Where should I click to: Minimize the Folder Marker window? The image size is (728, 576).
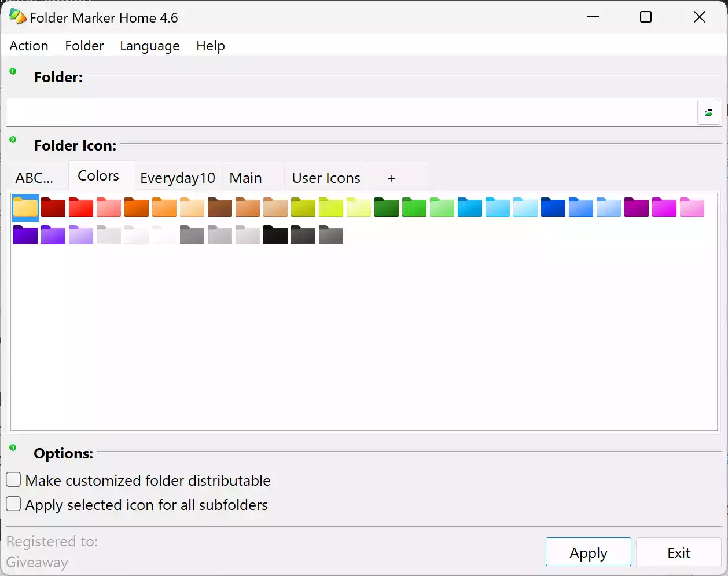593,17
